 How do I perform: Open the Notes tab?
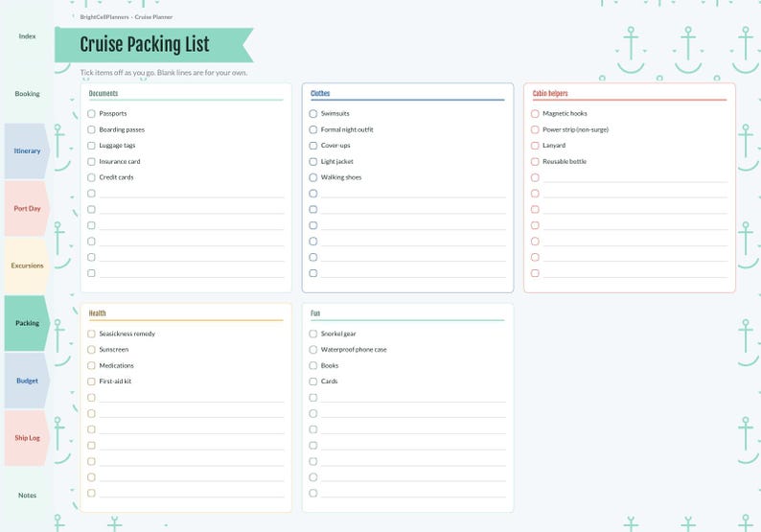pos(27,496)
